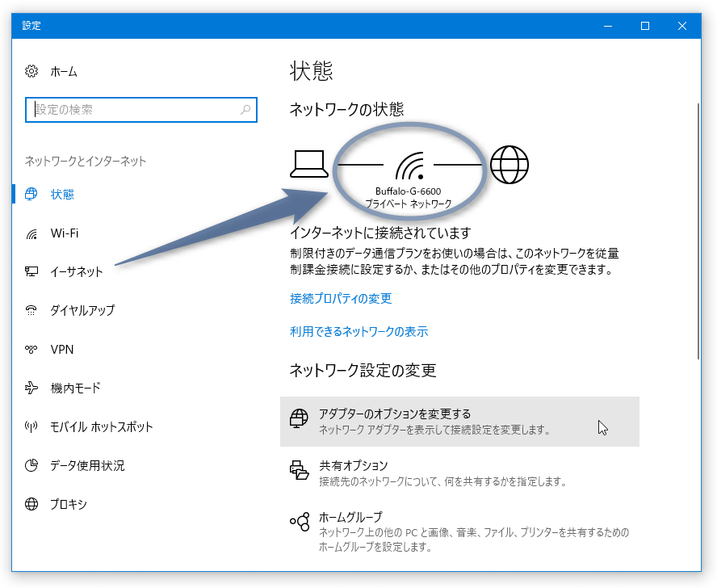The height and width of the screenshot is (588, 717).
Task: Maximize the 設定 window
Action: pos(645,26)
